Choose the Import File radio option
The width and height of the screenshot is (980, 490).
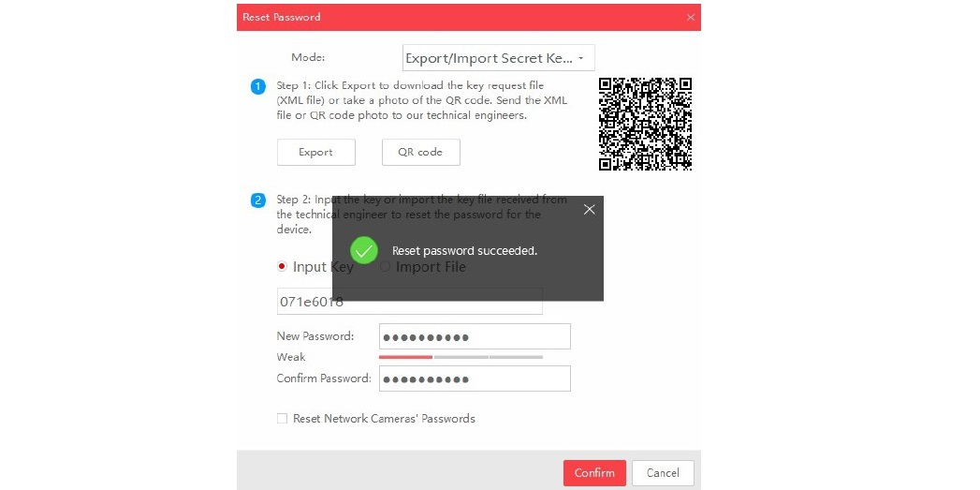tap(385, 267)
